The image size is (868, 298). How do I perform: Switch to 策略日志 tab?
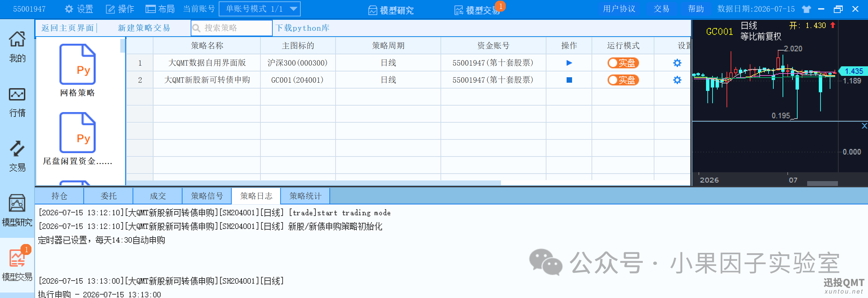(x=256, y=196)
